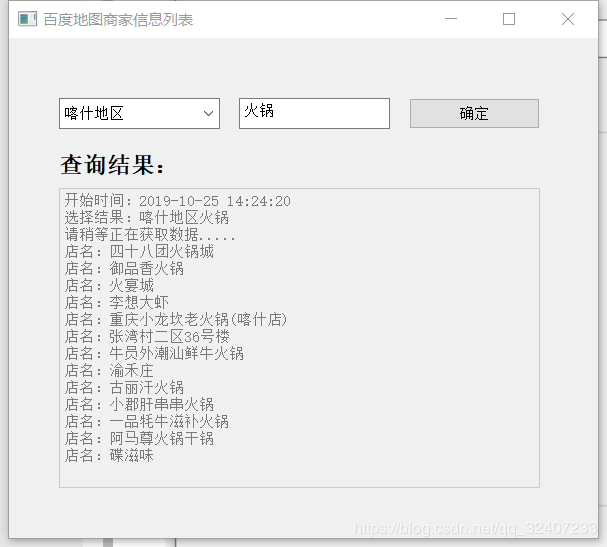Image resolution: width=607 pixels, height=547 pixels.
Task: Click the 开始时间 2019-10-25 14:24:20 line
Action: (x=177, y=201)
